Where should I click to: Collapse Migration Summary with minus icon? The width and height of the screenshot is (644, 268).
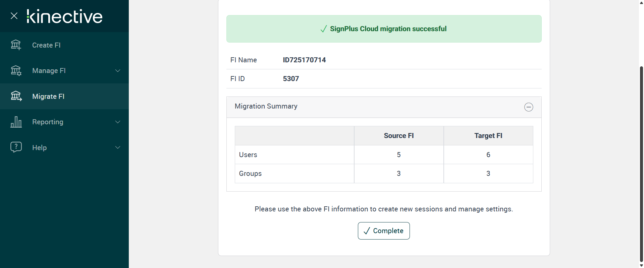coord(529,107)
